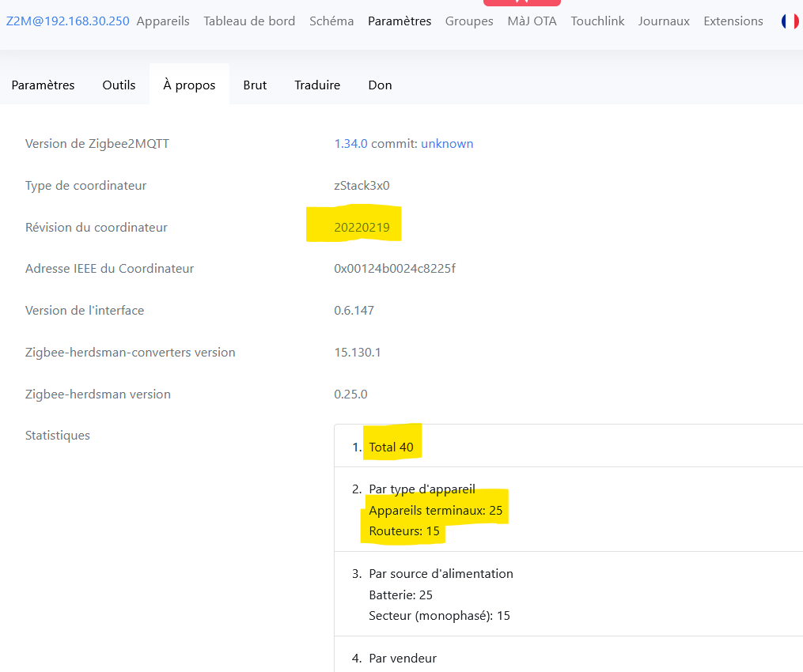Select Paramètres in the top navigation bar
The width and height of the screenshot is (803, 672).
tap(400, 21)
